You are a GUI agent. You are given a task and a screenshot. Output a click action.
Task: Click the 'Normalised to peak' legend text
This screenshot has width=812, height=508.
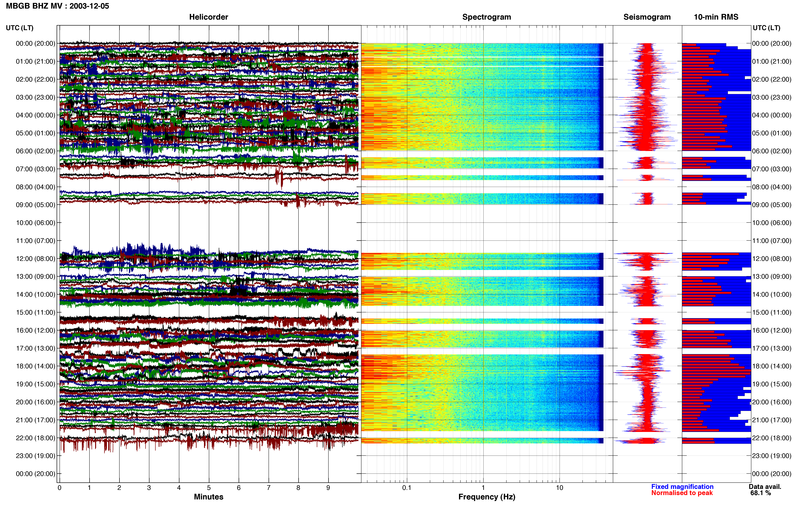(x=682, y=493)
